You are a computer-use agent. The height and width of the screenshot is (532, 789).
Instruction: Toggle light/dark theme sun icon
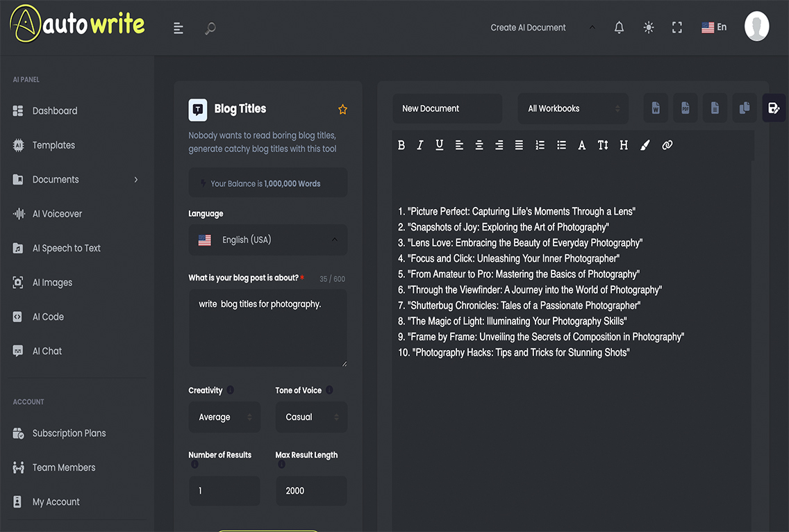click(x=648, y=28)
